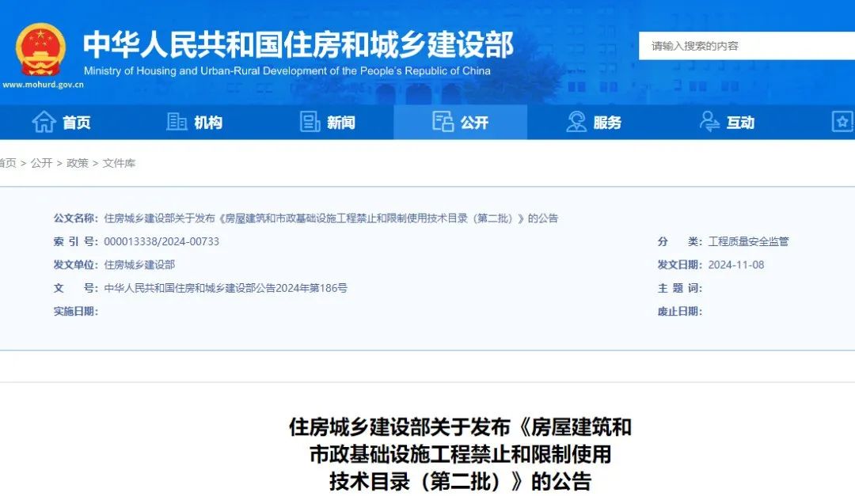Click the 主题词 label
The image size is (855, 504).
pos(680,288)
